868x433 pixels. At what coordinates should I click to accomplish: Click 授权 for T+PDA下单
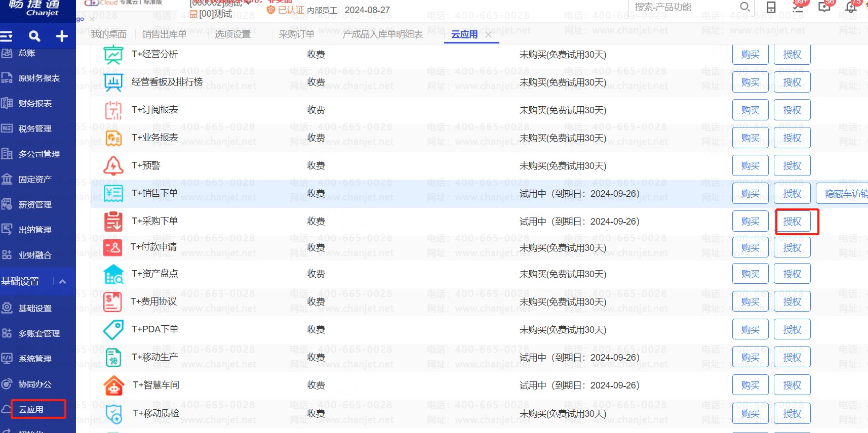click(792, 330)
